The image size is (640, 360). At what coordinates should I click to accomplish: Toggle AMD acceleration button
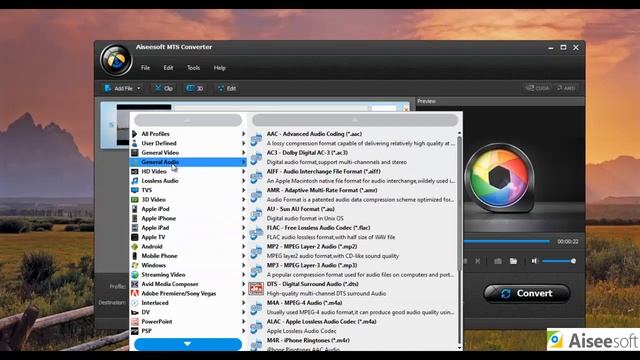pos(566,88)
